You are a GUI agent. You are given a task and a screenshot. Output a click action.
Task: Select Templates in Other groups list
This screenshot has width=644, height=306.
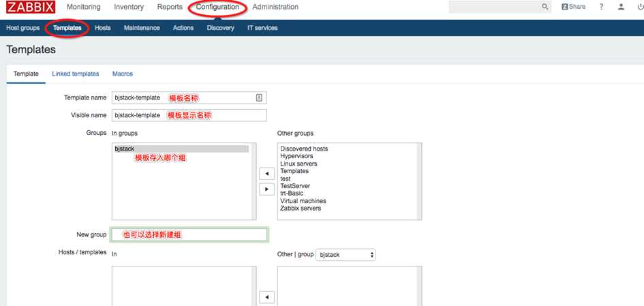pyautogui.click(x=294, y=171)
